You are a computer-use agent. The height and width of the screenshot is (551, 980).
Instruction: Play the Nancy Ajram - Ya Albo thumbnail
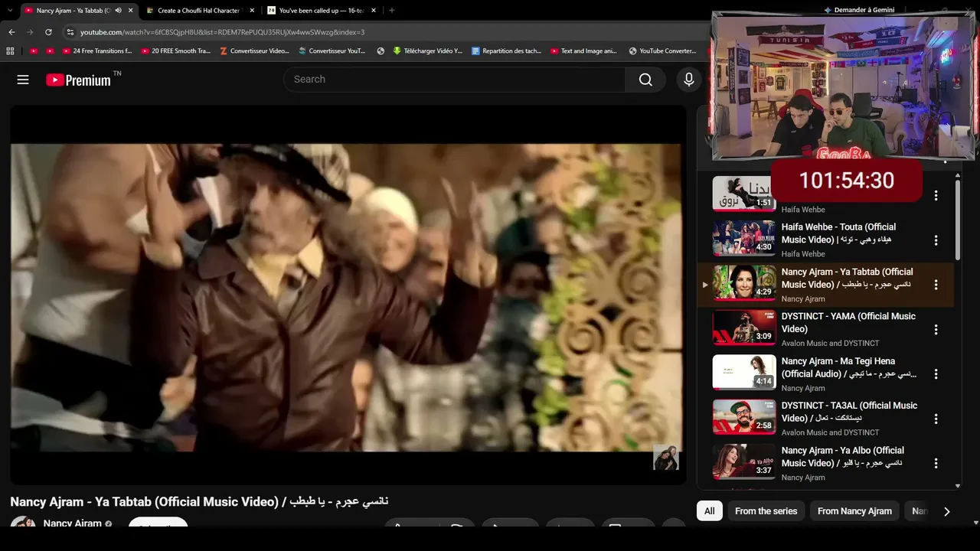(x=744, y=462)
